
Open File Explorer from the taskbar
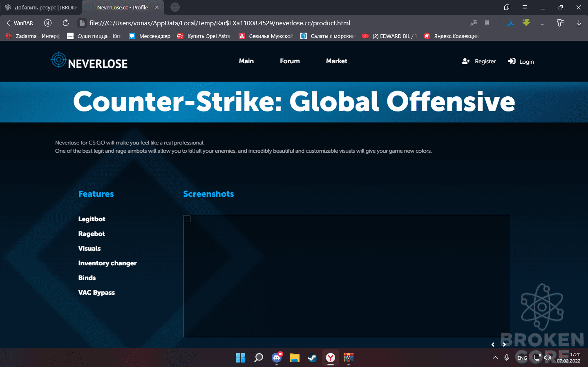point(294,358)
